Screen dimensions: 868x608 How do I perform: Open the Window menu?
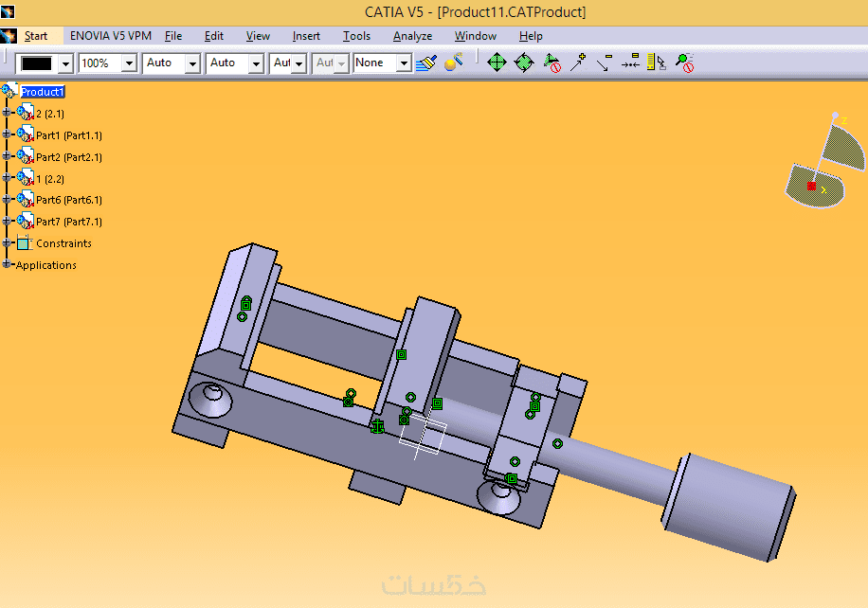(476, 36)
